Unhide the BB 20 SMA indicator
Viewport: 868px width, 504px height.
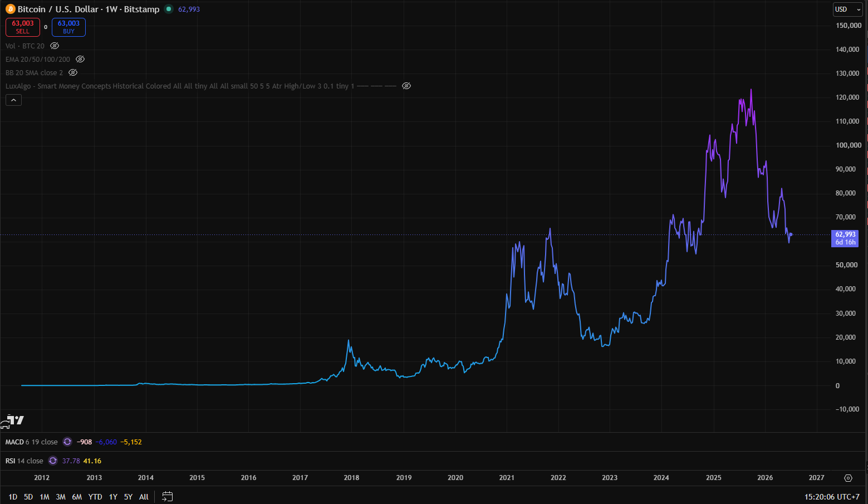tap(73, 72)
